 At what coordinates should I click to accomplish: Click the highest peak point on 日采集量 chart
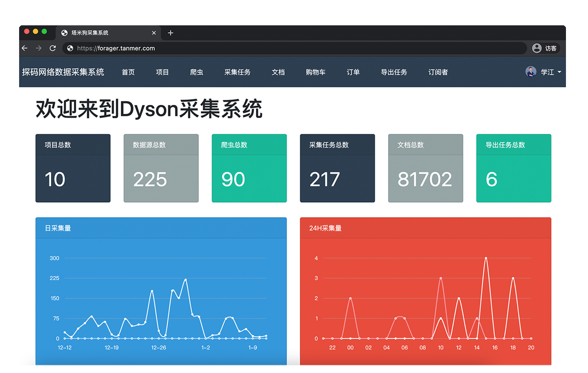186,280
